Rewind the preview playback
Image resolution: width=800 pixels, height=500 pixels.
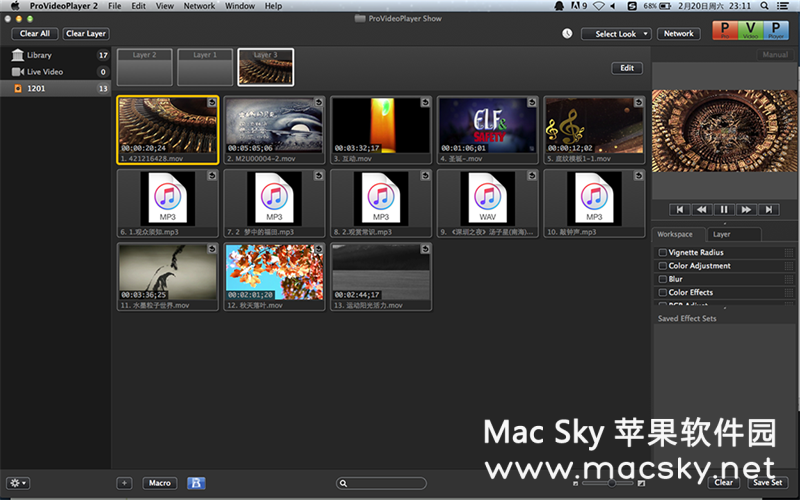(x=702, y=209)
